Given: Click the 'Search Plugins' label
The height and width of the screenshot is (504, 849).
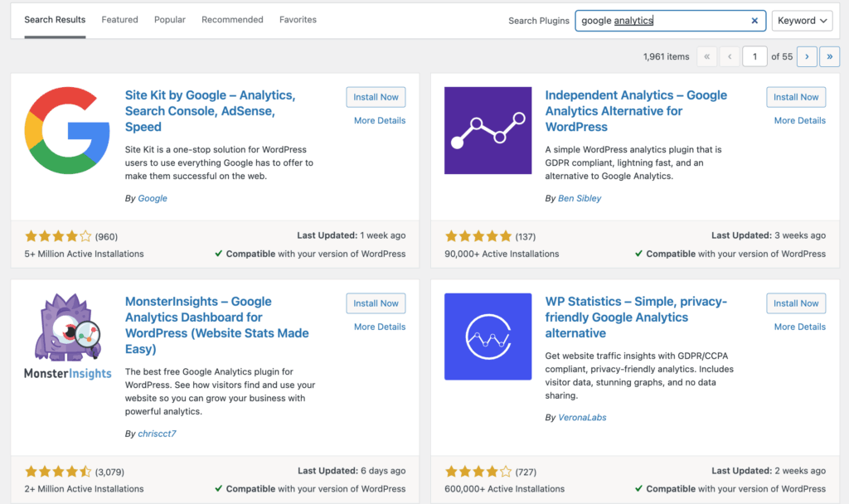Looking at the screenshot, I should 539,21.
